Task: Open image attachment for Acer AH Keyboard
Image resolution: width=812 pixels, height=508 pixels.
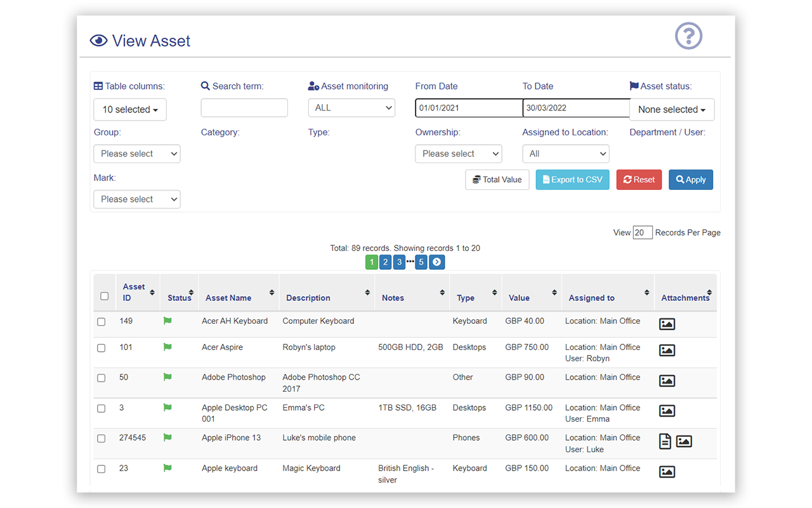Action: (667, 324)
